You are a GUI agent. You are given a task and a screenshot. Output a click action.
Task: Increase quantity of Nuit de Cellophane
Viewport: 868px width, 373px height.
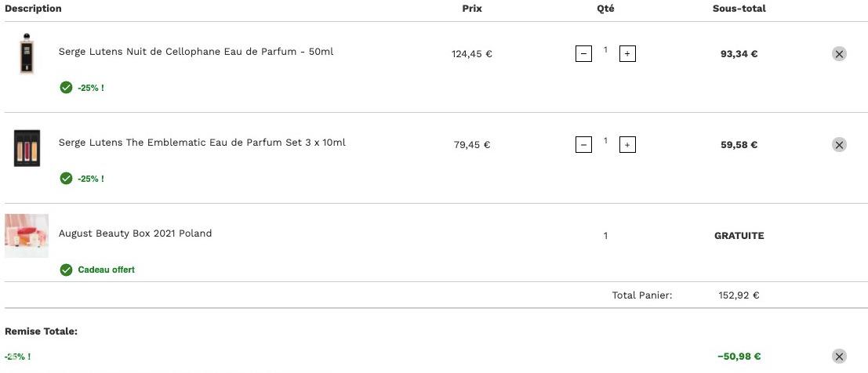point(627,54)
